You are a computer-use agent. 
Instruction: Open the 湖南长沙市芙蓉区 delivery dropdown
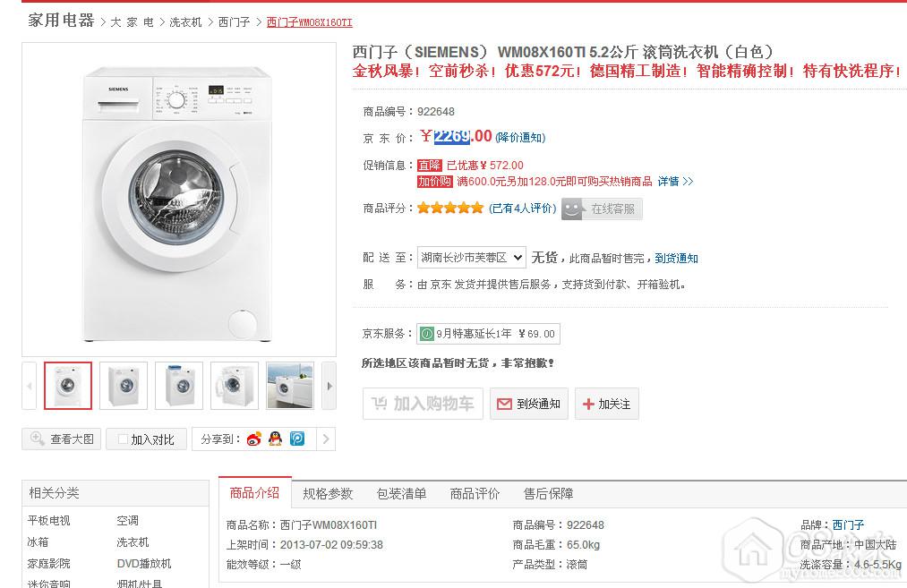click(x=471, y=258)
